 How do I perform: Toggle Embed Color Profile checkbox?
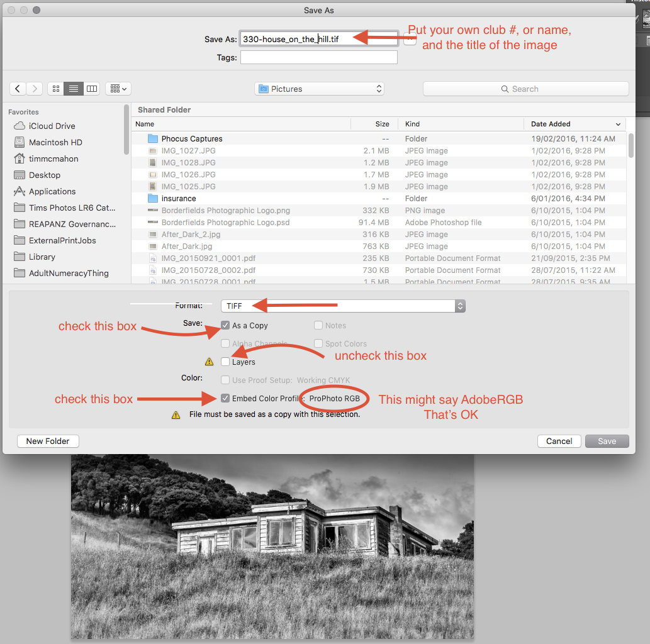pyautogui.click(x=226, y=398)
